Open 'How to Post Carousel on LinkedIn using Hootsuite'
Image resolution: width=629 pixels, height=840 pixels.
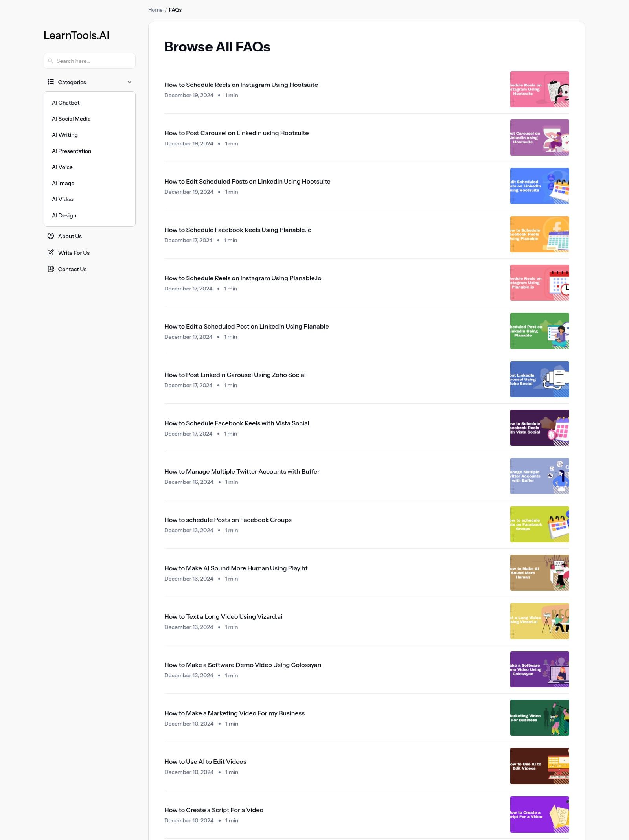(x=236, y=133)
